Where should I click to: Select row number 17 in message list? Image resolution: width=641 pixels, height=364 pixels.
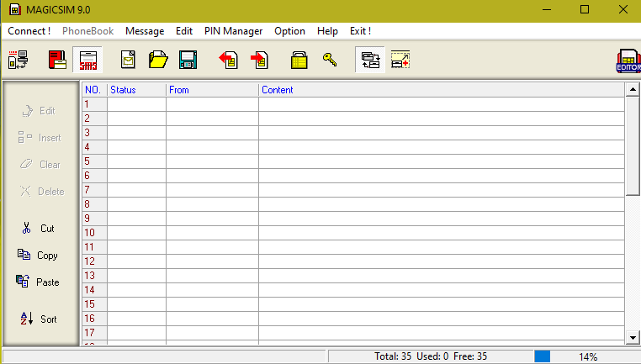[x=95, y=333]
